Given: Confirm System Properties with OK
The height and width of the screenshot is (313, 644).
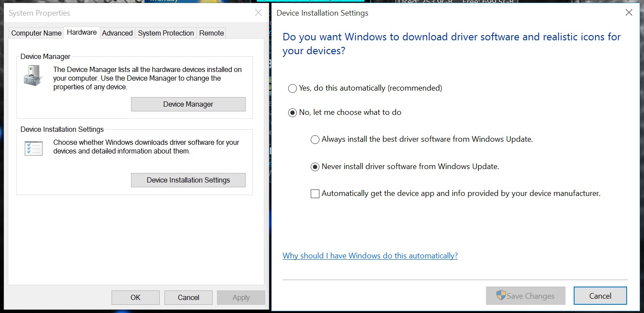Looking at the screenshot, I should (x=135, y=297).
